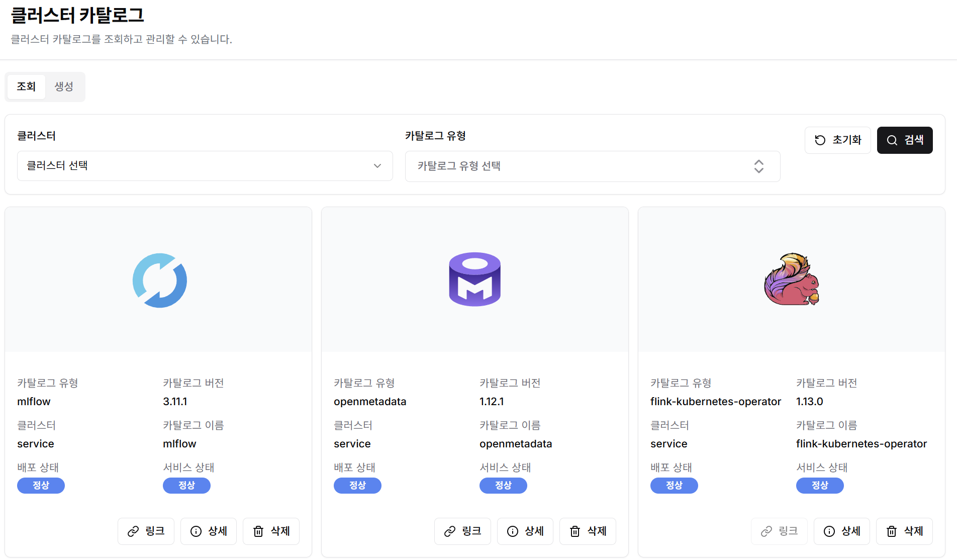Switch to the 생성 tab

click(x=64, y=86)
